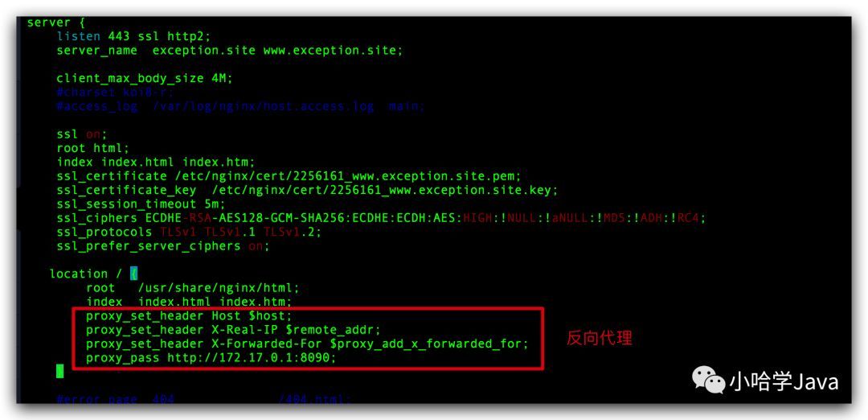Click the WeChat logo icon in watermark
The height and width of the screenshot is (420, 868).
click(709, 381)
